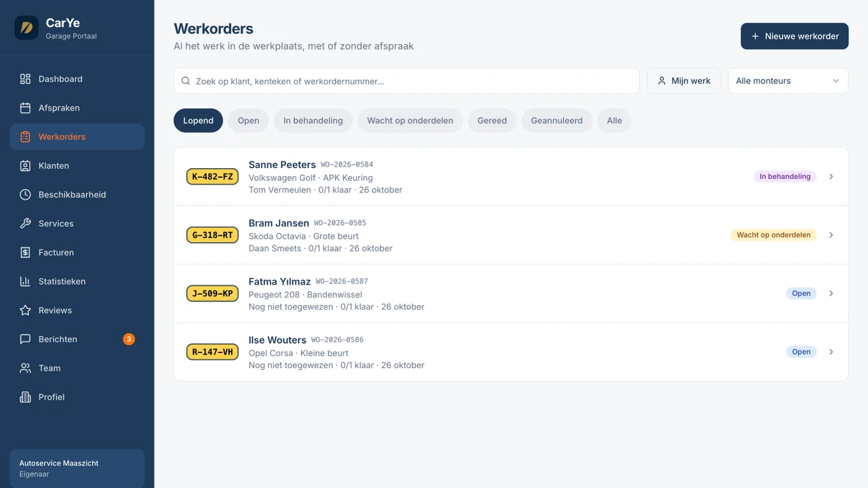Open the Klanten page link
The height and width of the screenshot is (488, 868).
[x=77, y=165]
